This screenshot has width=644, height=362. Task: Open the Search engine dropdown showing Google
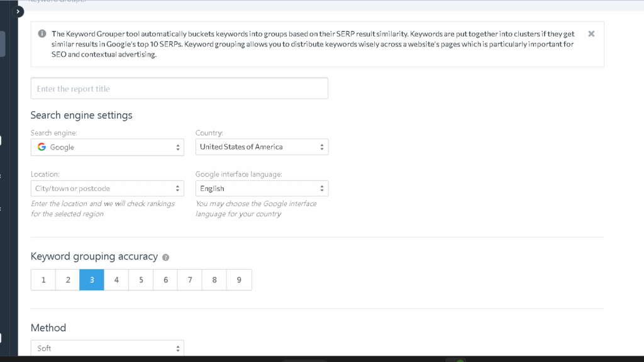point(108,147)
